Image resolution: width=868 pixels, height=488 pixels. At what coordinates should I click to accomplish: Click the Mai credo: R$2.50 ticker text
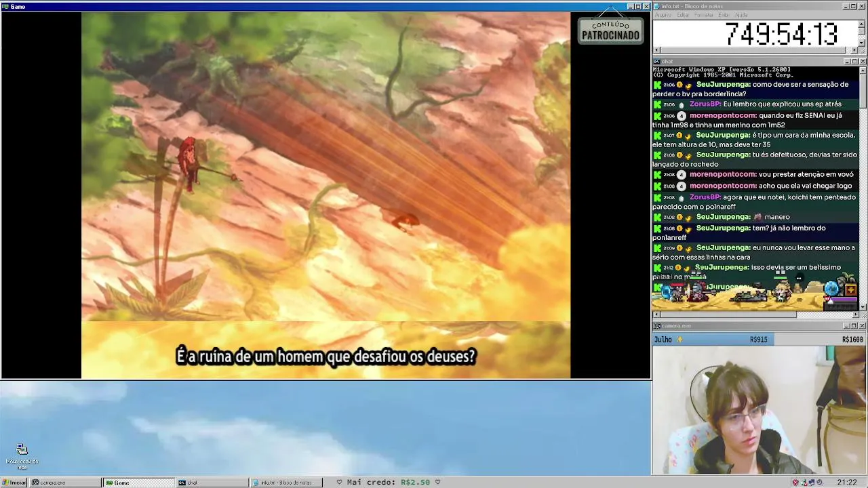pos(389,483)
